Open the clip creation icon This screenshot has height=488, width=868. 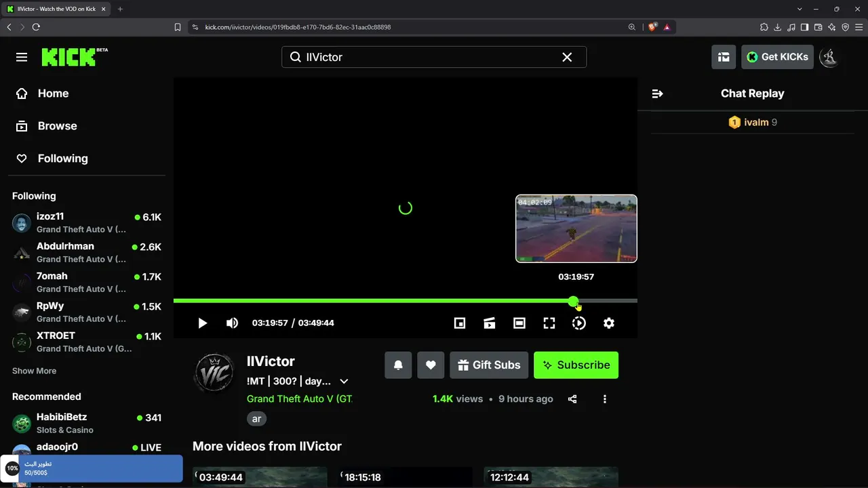(x=490, y=323)
